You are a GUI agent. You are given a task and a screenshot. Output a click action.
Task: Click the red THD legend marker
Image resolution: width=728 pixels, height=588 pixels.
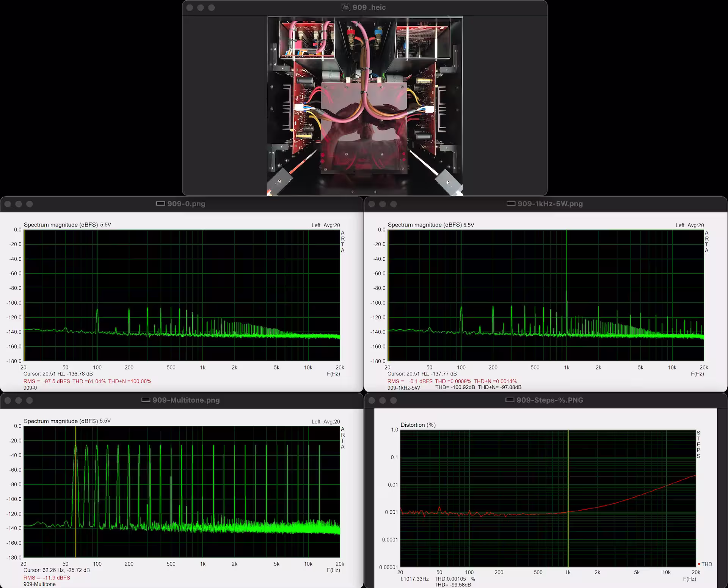[x=699, y=564]
